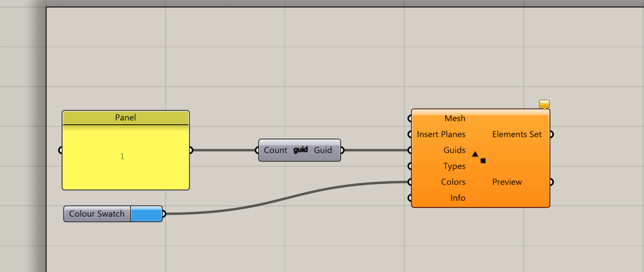Select the Elements Set output port
Image resolution: width=644 pixels, height=272 pixels.
[x=551, y=134]
